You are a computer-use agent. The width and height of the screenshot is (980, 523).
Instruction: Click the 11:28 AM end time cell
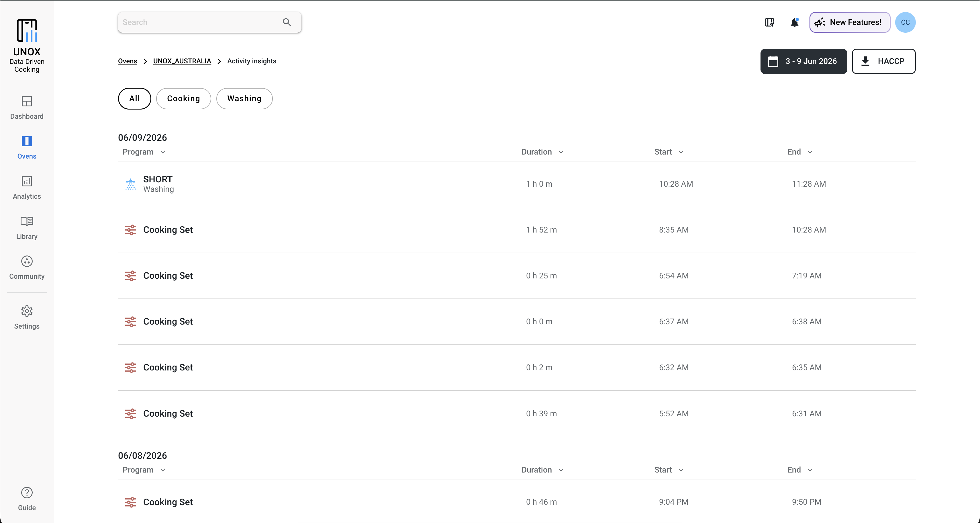(809, 184)
